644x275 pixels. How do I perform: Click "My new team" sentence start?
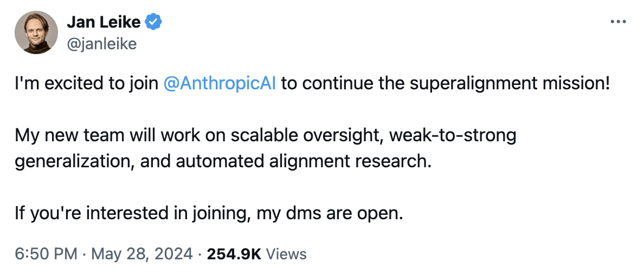pos(69,136)
